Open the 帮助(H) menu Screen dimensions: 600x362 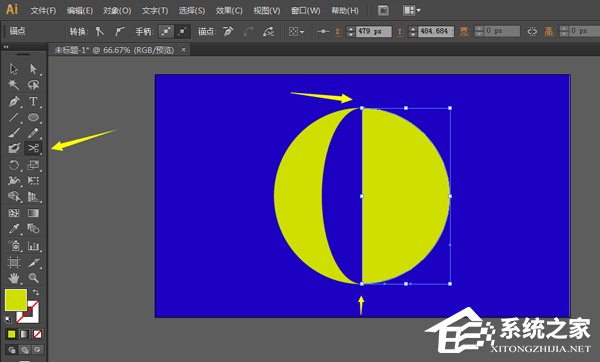pyautogui.click(x=345, y=11)
